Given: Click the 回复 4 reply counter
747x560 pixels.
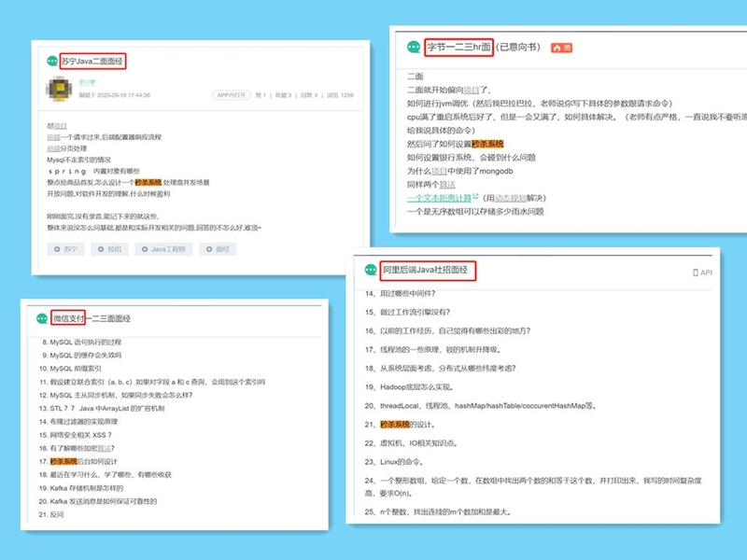Looking at the screenshot, I should point(309,95).
